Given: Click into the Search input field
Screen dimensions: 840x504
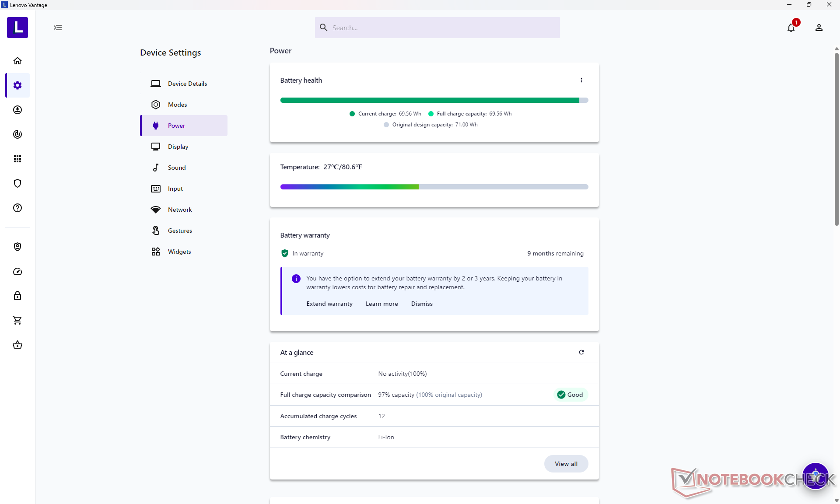Looking at the screenshot, I should [x=442, y=28].
